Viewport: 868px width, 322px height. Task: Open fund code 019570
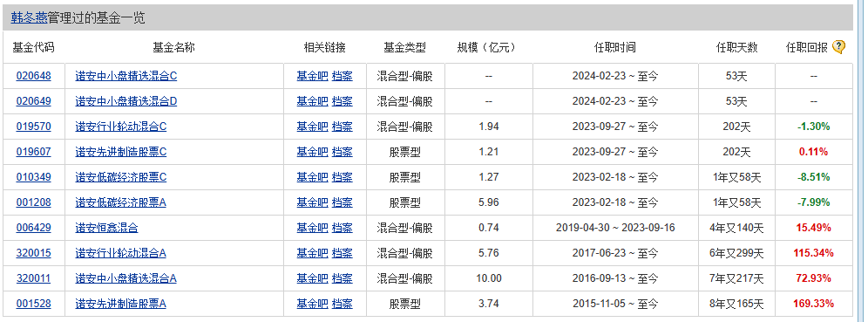pyautogui.click(x=33, y=127)
